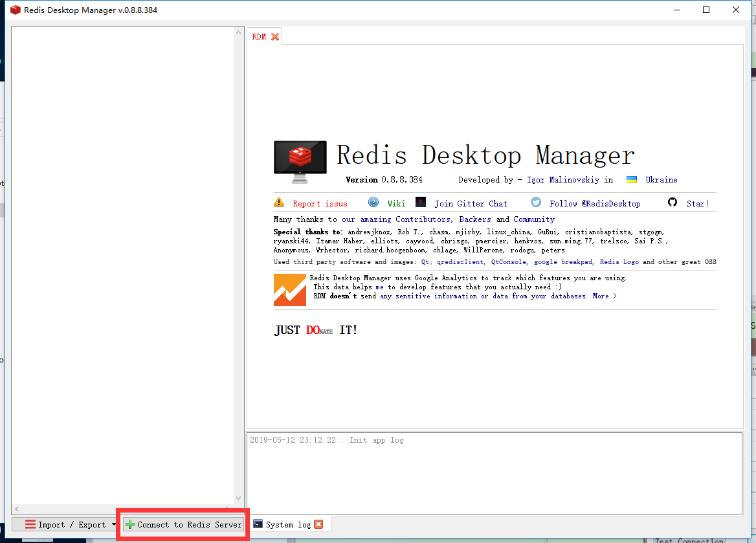Click the Twitter bird icon
The width and height of the screenshot is (756, 543).
click(x=536, y=202)
